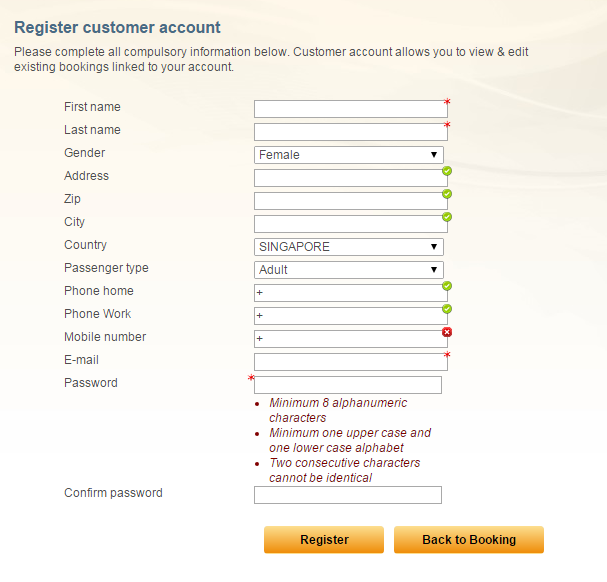This screenshot has width=607, height=582.
Task: Focus the First name input field
Action: [x=350, y=109]
